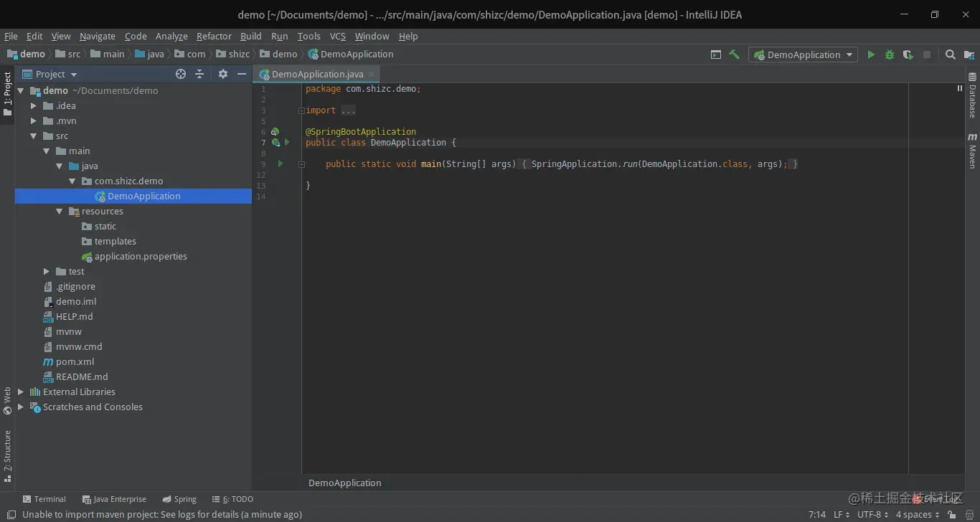Toggle read-only lock icon in status bar
980x522 pixels.
click(951, 514)
